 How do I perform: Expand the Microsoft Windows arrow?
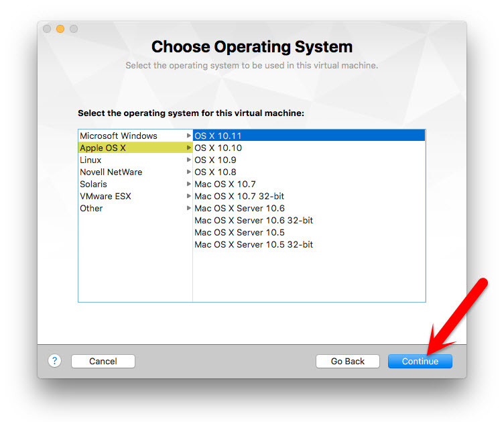(189, 136)
